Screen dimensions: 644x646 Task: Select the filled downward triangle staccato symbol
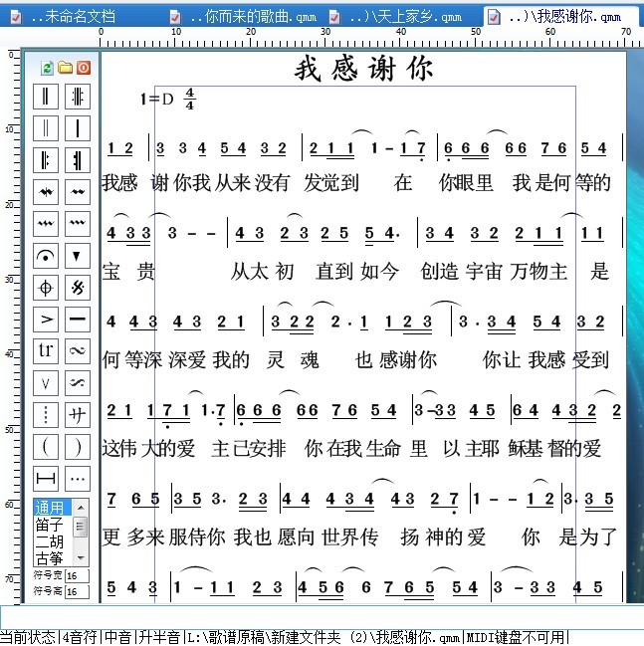(x=78, y=256)
